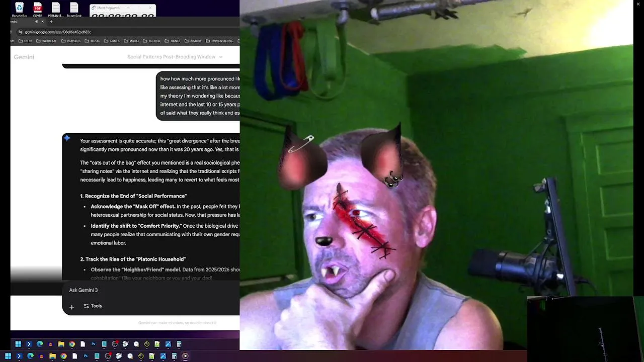Open the GAMES bookmarks folder
This screenshot has width=644, height=362.
coord(112,41)
